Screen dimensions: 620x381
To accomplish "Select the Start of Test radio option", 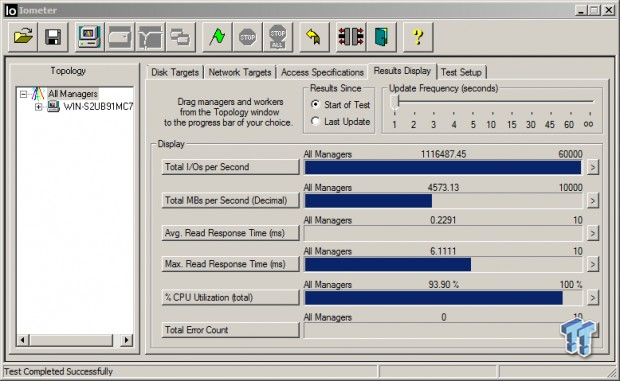I will tap(315, 104).
